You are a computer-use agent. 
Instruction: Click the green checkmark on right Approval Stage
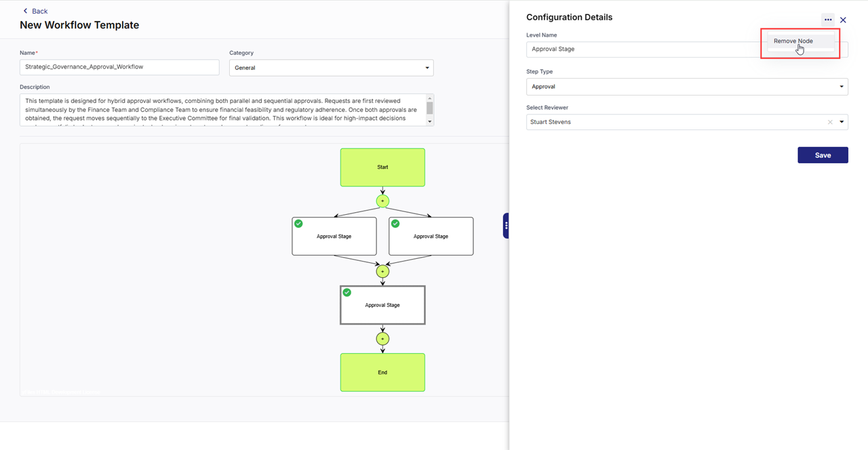pyautogui.click(x=395, y=224)
